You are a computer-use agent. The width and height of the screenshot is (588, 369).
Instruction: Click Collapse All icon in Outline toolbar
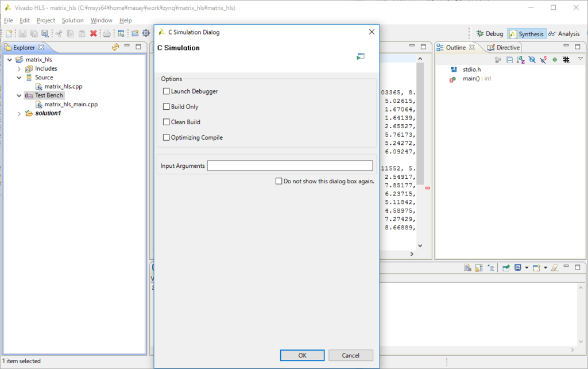(x=509, y=60)
